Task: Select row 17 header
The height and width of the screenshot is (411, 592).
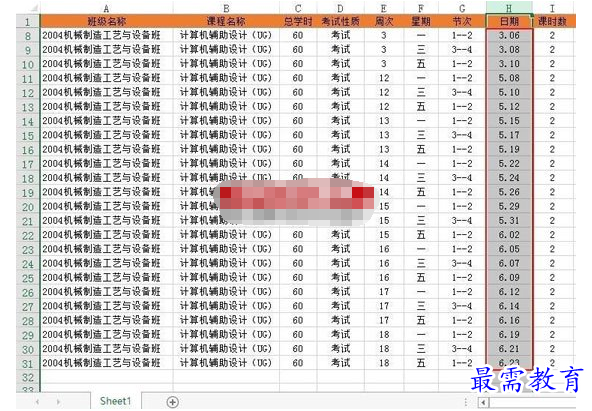Action: tap(28, 164)
